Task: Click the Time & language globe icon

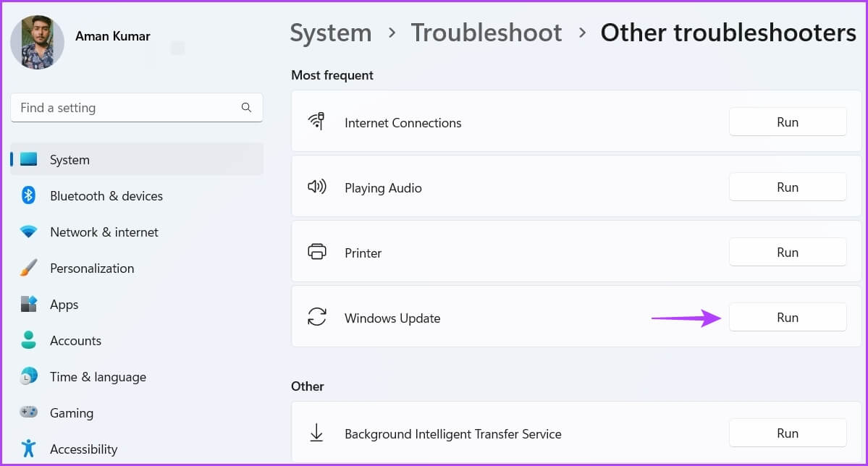Action: (29, 376)
